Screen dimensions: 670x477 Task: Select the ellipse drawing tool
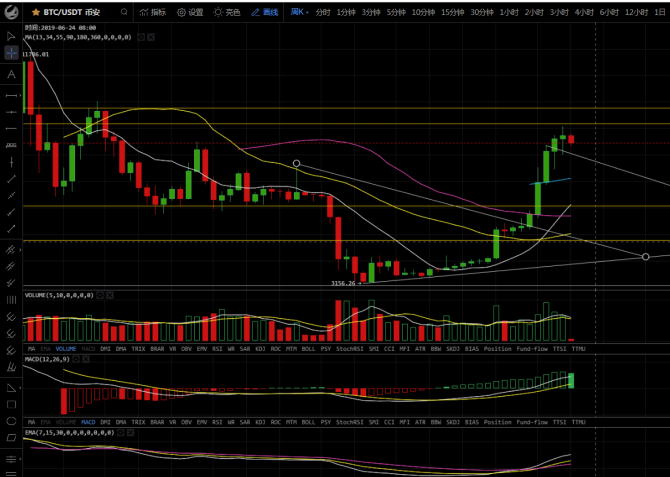click(x=11, y=421)
